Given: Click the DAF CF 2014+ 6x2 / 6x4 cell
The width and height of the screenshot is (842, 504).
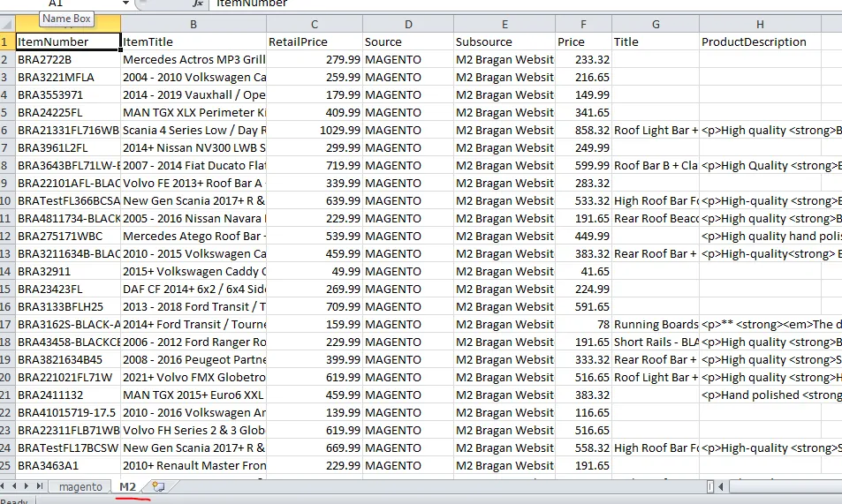Looking at the screenshot, I should coord(193,290).
